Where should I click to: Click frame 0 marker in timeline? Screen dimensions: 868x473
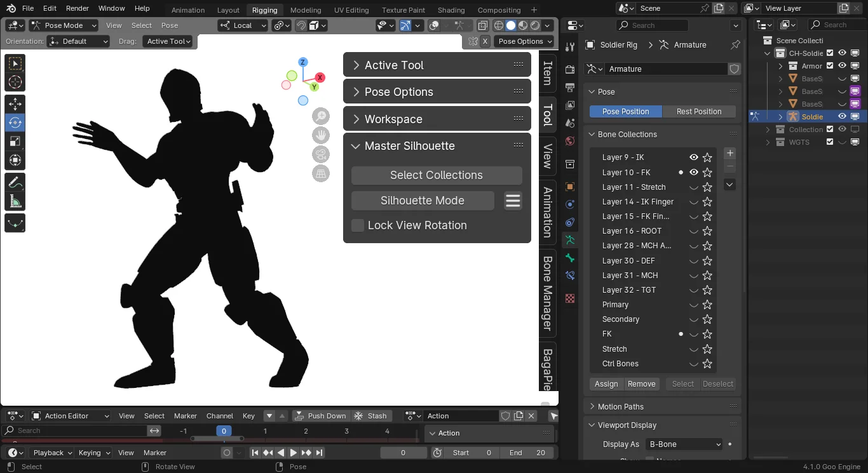pyautogui.click(x=224, y=431)
